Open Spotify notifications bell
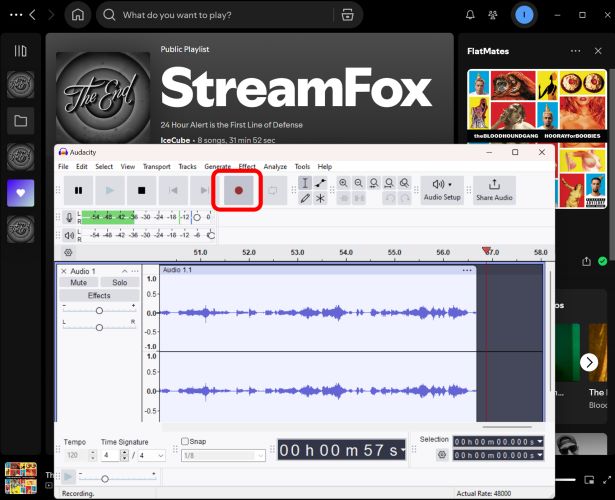Image resolution: width=615 pixels, height=500 pixels. 470,15
